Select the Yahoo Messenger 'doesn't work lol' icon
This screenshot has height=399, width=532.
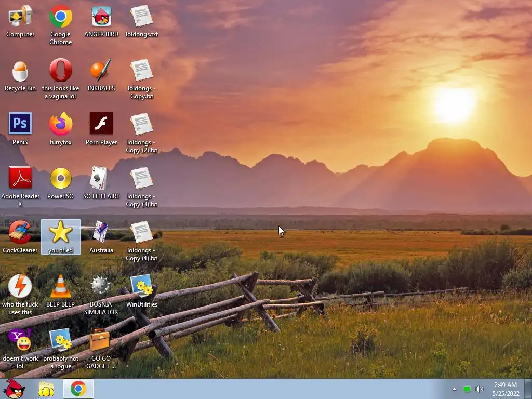point(20,349)
